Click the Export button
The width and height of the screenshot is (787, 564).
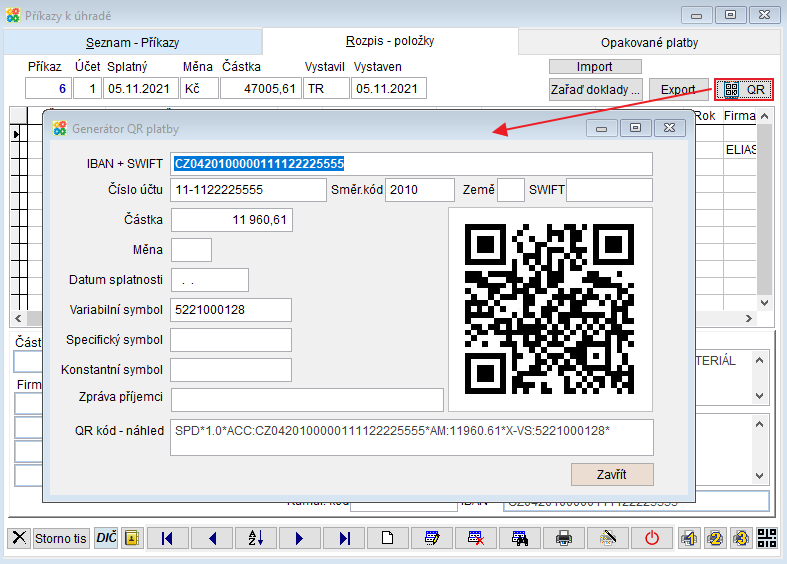678,90
